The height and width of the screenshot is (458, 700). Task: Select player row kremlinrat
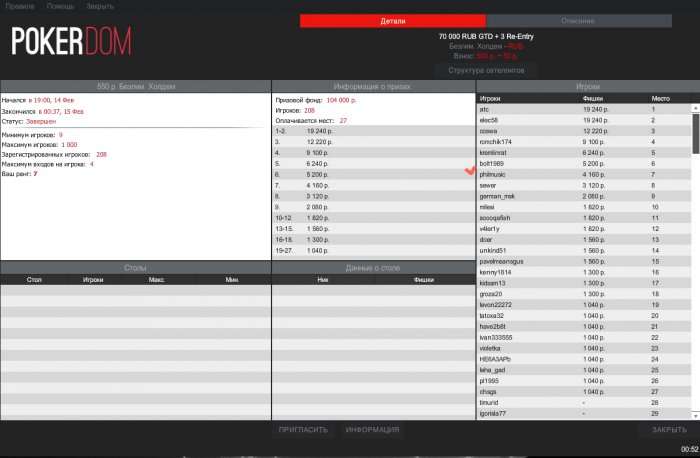[x=584, y=153]
